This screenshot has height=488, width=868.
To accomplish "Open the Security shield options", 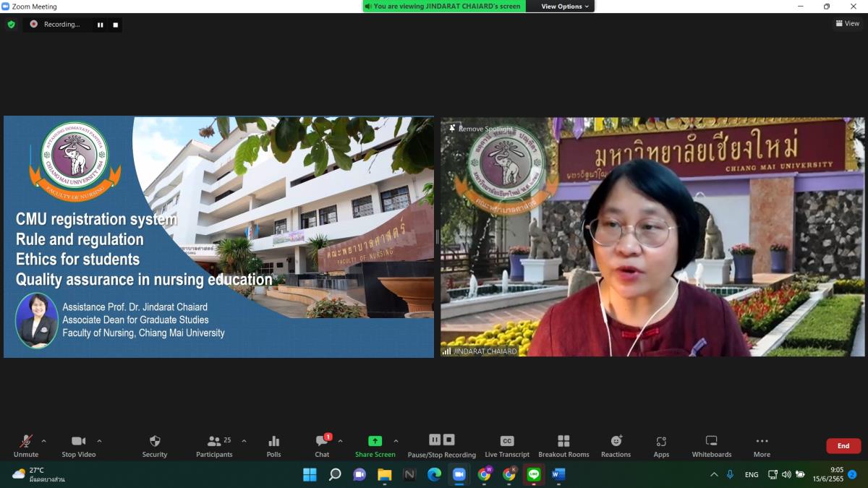I will [x=154, y=445].
